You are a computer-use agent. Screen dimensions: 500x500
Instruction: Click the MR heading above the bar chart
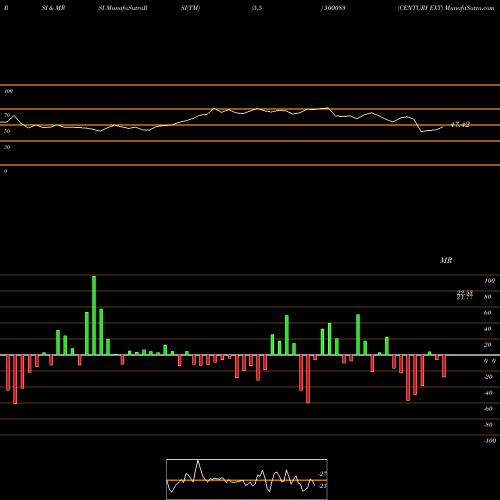(x=446, y=260)
